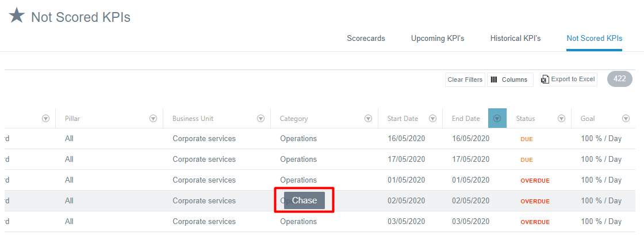Open the Goal column filter icon
Viewport: 644px width, 235px height.
click(x=626, y=119)
